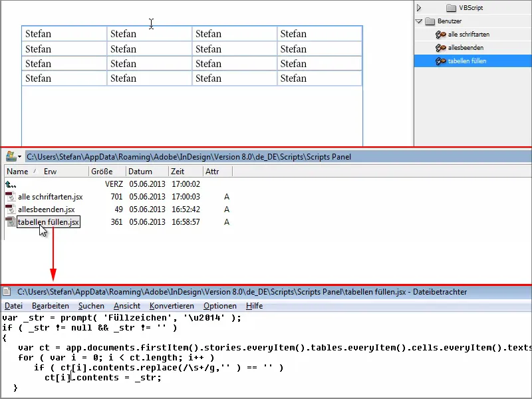The height and width of the screenshot is (399, 532).
Task: Click the VERZ entry of parent directory
Action: pos(114,184)
